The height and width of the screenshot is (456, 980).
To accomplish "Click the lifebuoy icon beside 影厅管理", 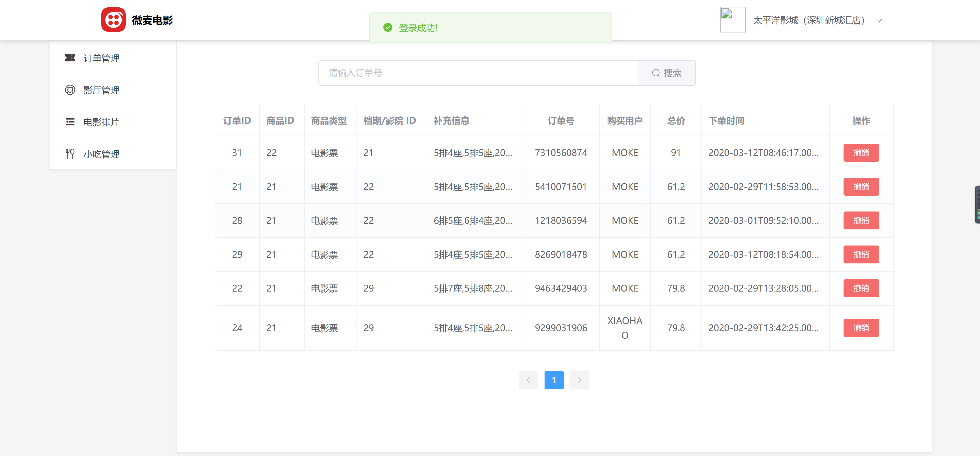I will [x=70, y=90].
